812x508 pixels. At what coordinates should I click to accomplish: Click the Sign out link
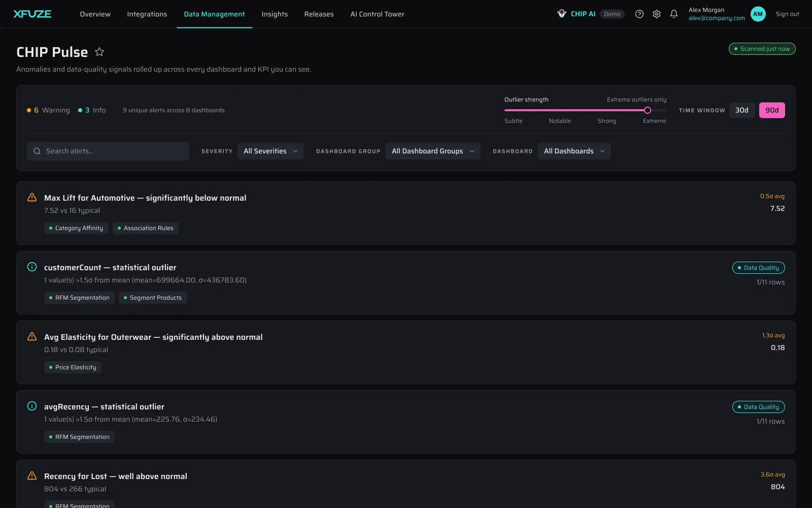click(787, 14)
